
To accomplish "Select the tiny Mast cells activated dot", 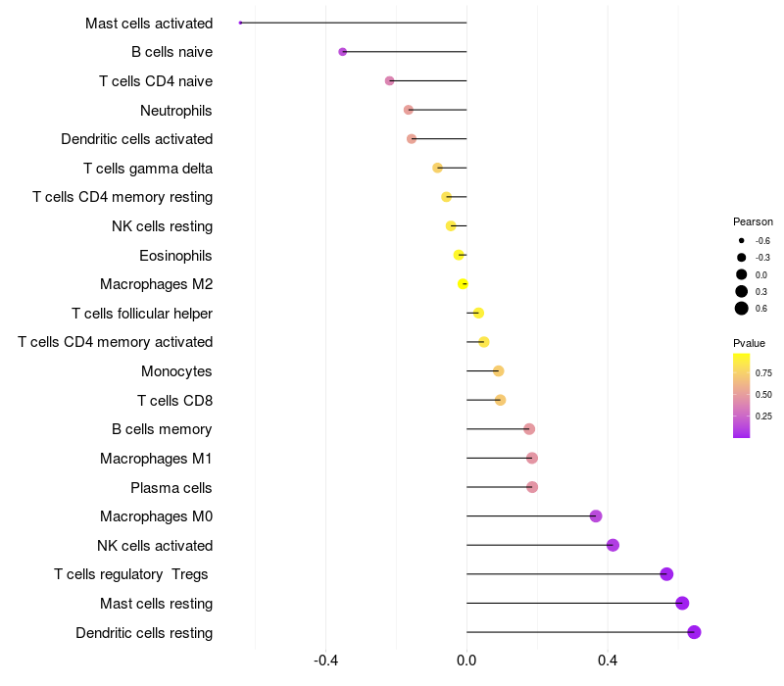I will point(240,23).
